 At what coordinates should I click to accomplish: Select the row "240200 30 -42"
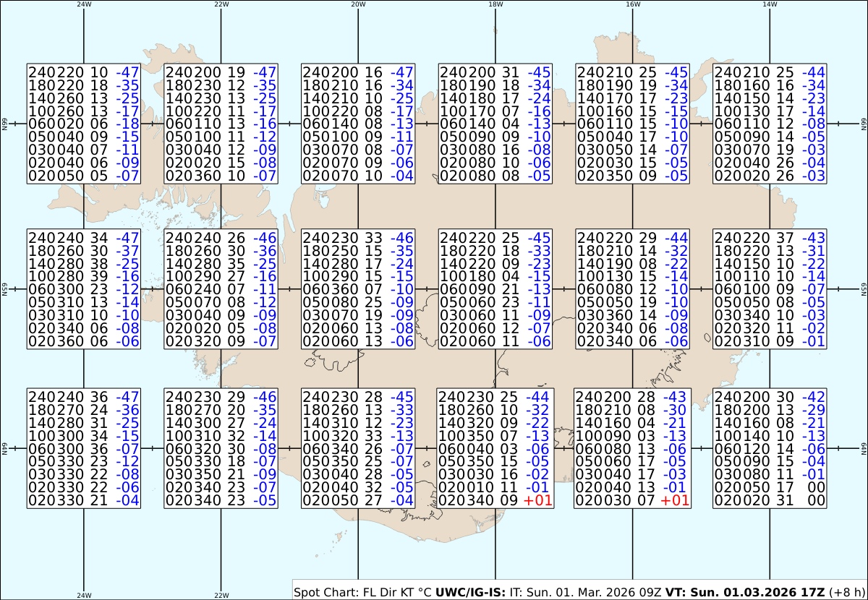tap(770, 396)
